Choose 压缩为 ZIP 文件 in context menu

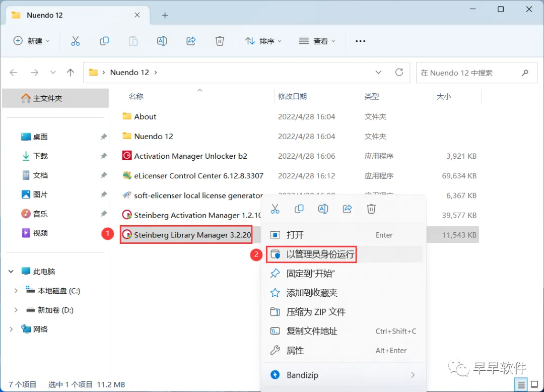343,312
